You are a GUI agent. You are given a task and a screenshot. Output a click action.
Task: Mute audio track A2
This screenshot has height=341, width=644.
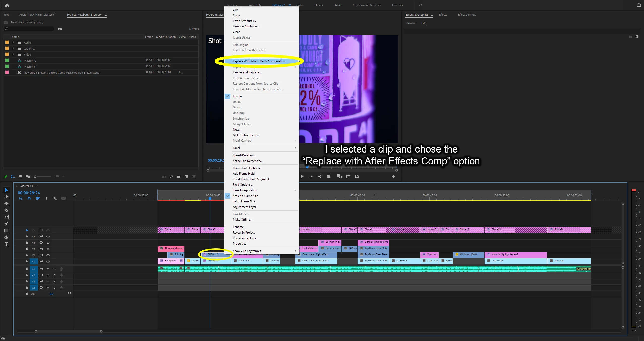[x=48, y=275]
